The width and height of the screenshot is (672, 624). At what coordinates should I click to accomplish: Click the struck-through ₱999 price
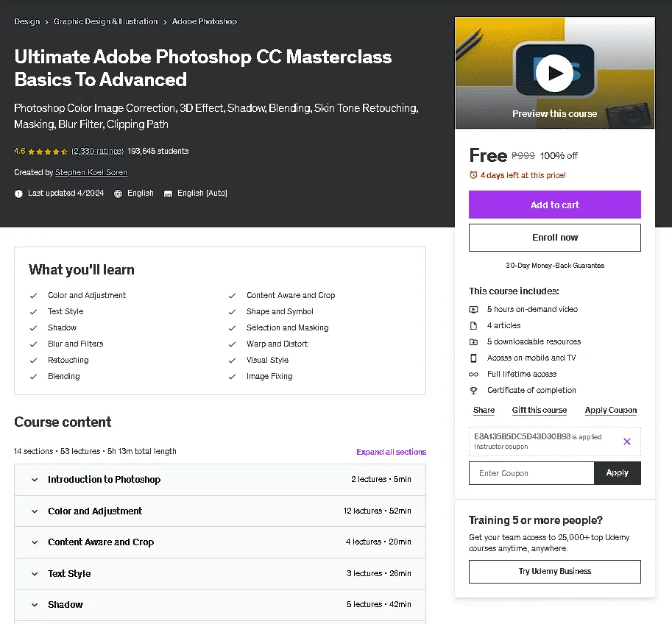523,155
